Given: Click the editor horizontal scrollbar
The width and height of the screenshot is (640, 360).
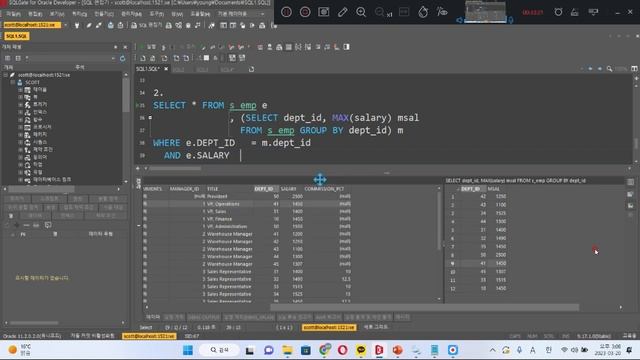Looking at the screenshot, I should pyautogui.click(x=176, y=168).
